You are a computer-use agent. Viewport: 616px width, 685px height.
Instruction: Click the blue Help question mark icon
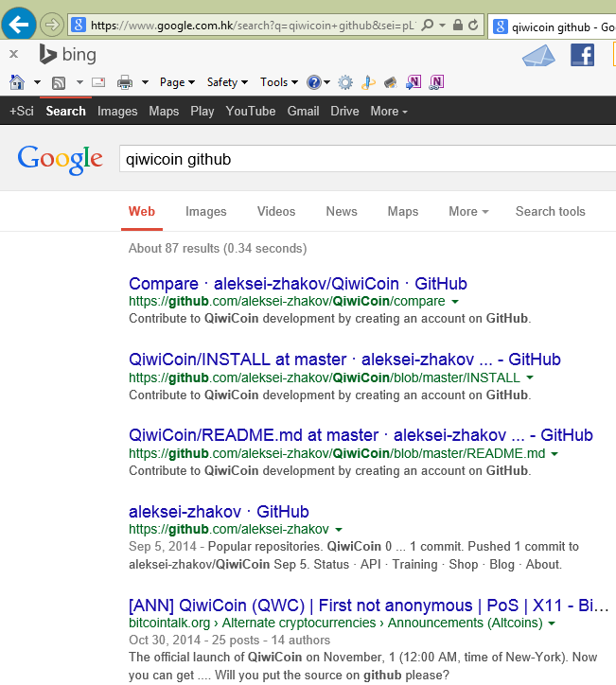[x=314, y=82]
